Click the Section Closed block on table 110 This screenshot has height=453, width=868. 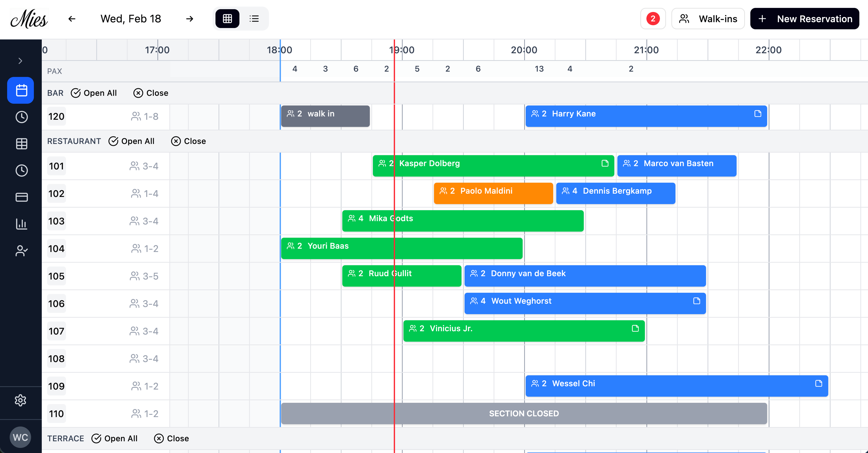(524, 414)
